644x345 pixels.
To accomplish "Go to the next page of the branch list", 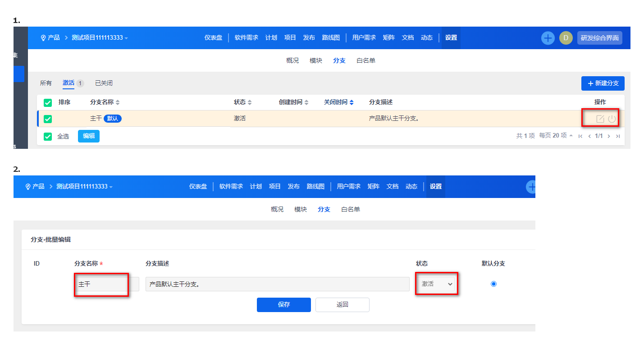I will tap(609, 136).
